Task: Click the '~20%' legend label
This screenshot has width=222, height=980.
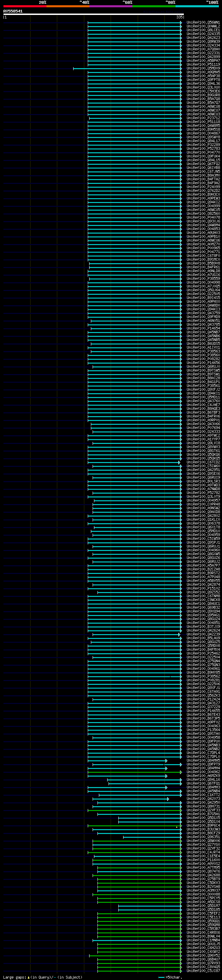Action: coord(43,2)
